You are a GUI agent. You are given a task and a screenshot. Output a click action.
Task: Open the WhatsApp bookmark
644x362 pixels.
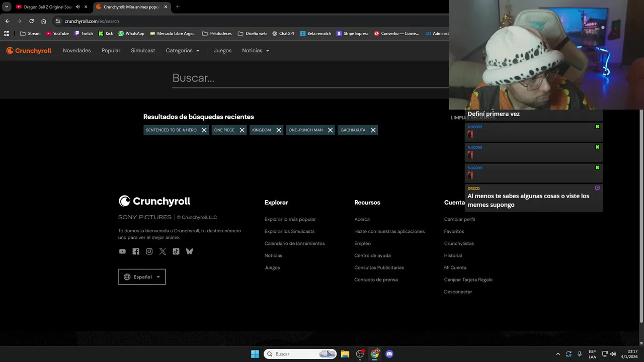(x=131, y=34)
